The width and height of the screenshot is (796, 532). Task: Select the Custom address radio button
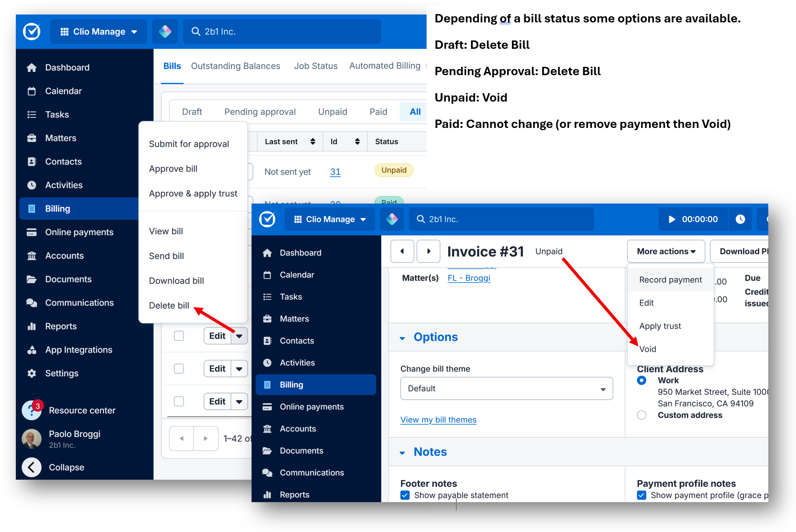tap(642, 415)
